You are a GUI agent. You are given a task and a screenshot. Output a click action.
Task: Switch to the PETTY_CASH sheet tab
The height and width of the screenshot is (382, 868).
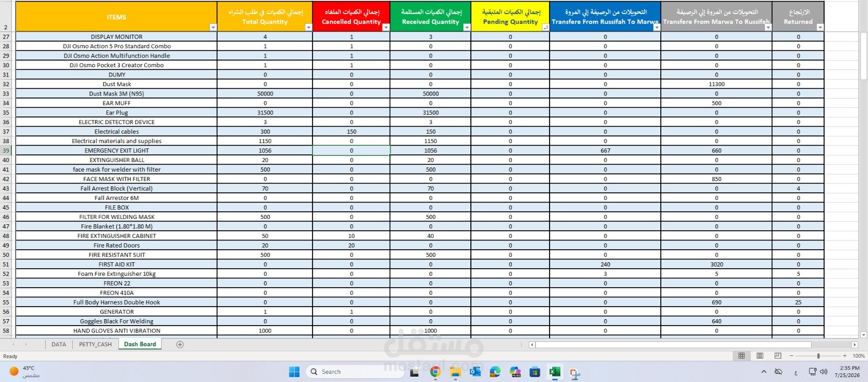point(95,345)
